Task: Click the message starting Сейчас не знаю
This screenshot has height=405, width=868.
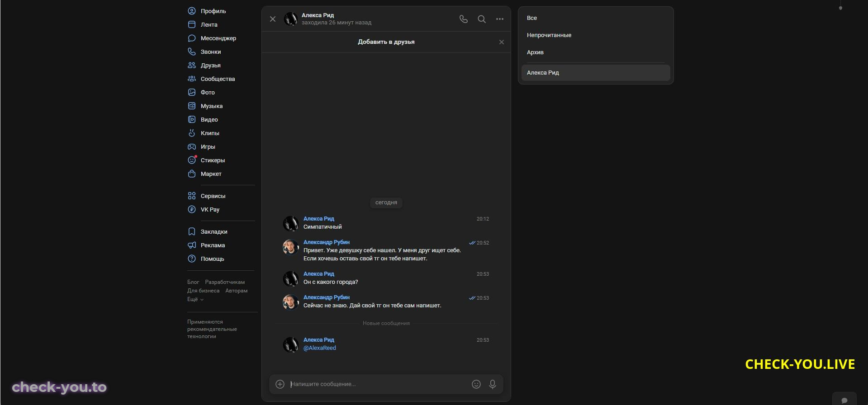Action: point(372,306)
